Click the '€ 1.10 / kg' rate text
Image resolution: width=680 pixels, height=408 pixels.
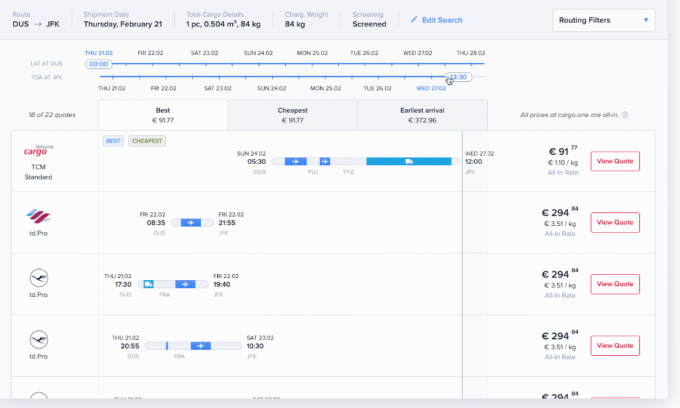click(x=563, y=163)
